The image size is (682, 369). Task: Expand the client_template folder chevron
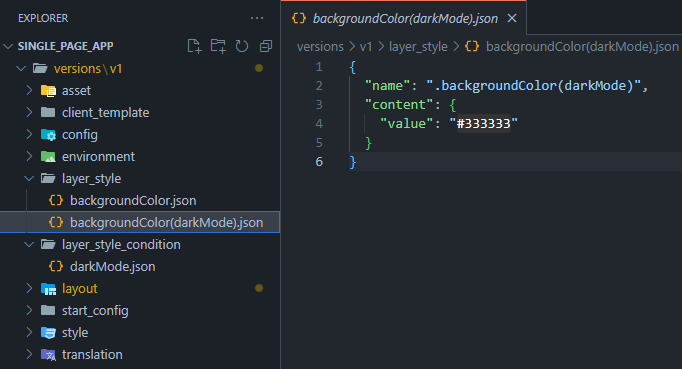click(x=29, y=112)
